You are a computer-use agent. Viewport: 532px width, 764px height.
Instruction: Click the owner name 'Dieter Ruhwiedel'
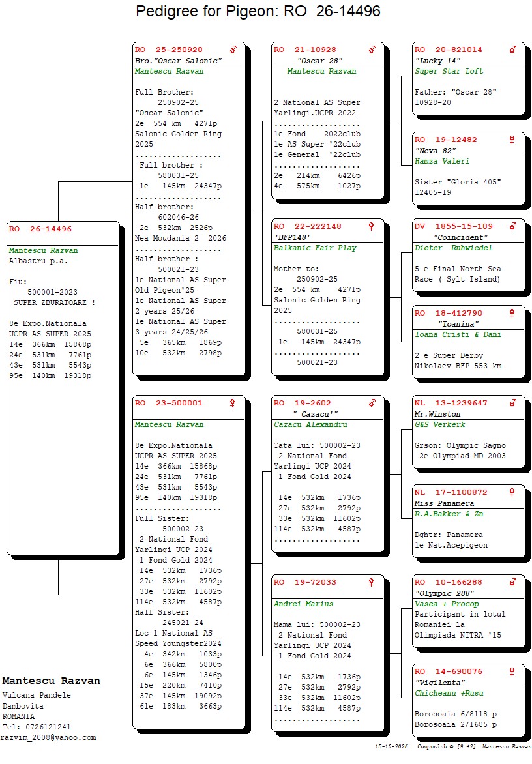point(454,248)
